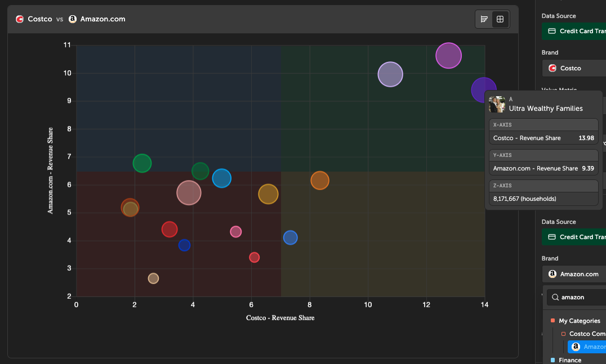This screenshot has width=606, height=364.
Task: Switch to quadrant grid view icon
Action: [500, 19]
